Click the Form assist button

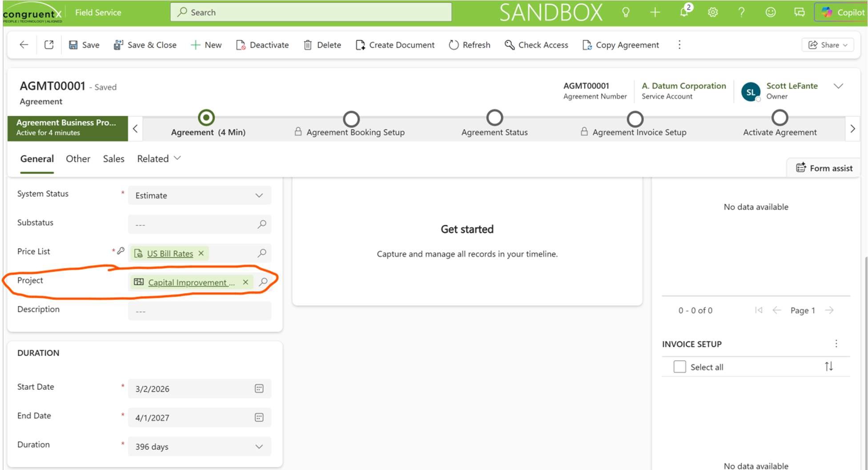824,168
